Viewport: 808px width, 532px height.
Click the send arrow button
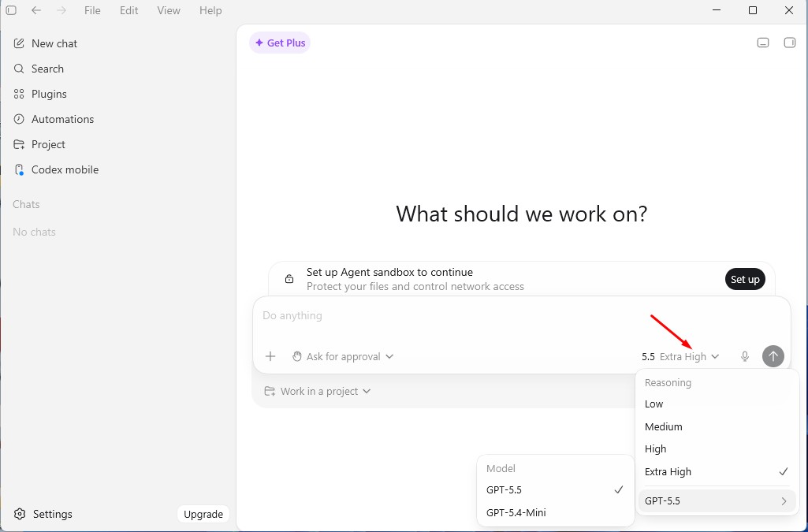(773, 356)
